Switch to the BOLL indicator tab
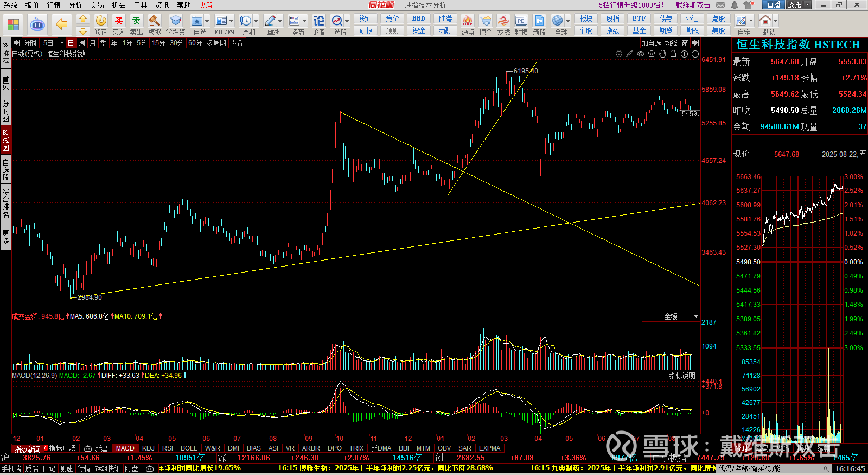Viewport: 868px width, 475px height. (x=189, y=448)
